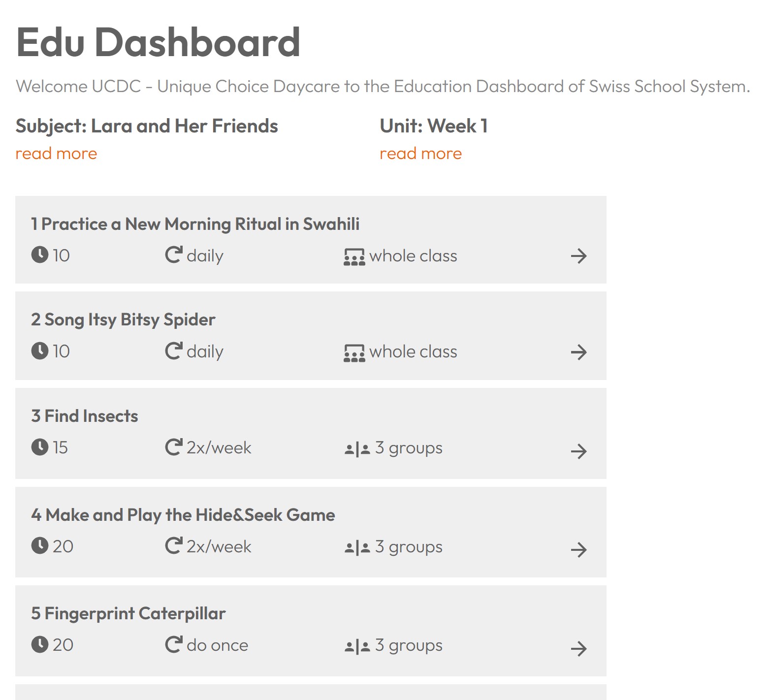This screenshot has height=700, width=770.
Task: Open Fingerprint Caterpillar activity using right arrow
Action: (578, 648)
